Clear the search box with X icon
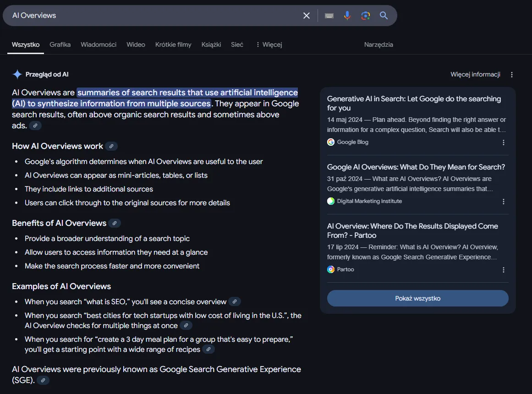 307,16
